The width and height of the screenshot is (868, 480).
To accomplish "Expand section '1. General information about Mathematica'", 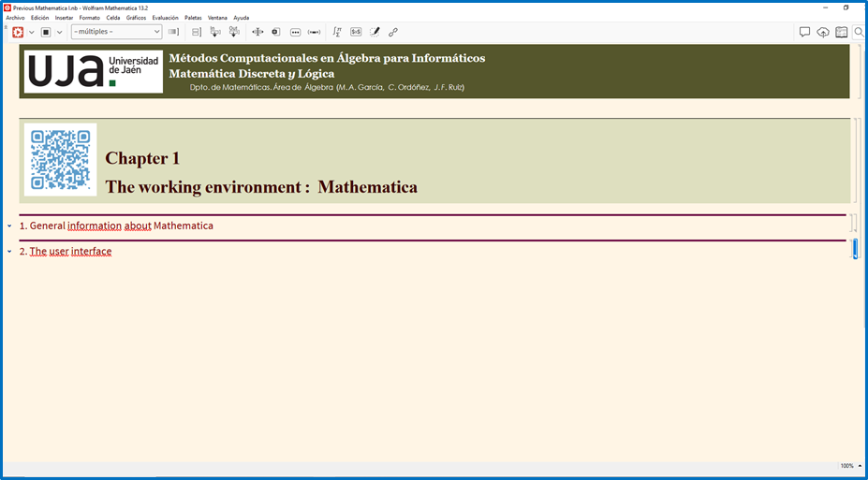I will coord(9,225).
